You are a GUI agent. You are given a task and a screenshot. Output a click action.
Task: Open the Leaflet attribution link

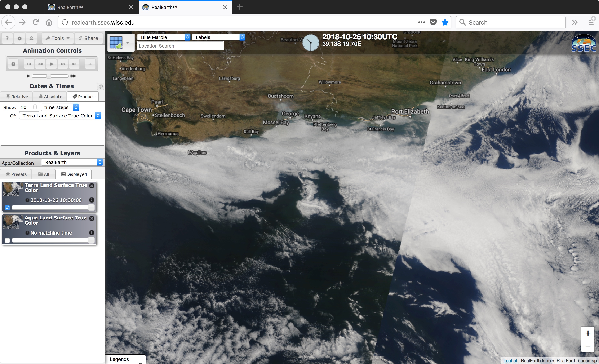[x=510, y=361]
